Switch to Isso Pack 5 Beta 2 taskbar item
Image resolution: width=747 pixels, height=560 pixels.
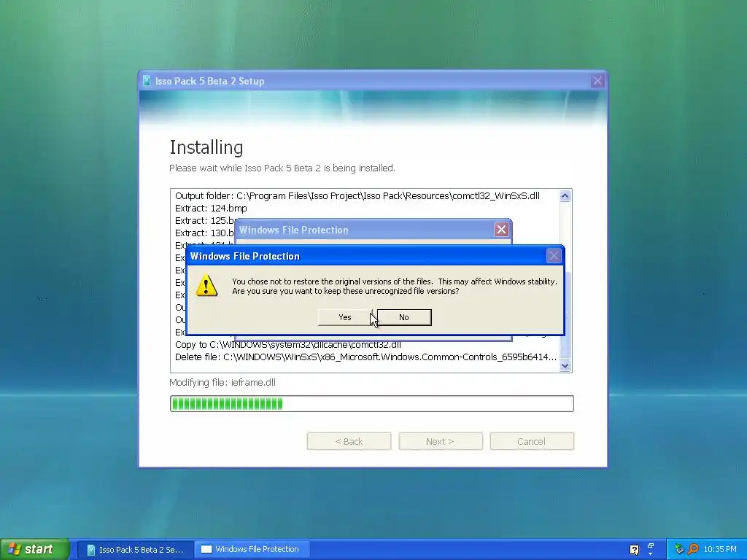click(x=135, y=550)
